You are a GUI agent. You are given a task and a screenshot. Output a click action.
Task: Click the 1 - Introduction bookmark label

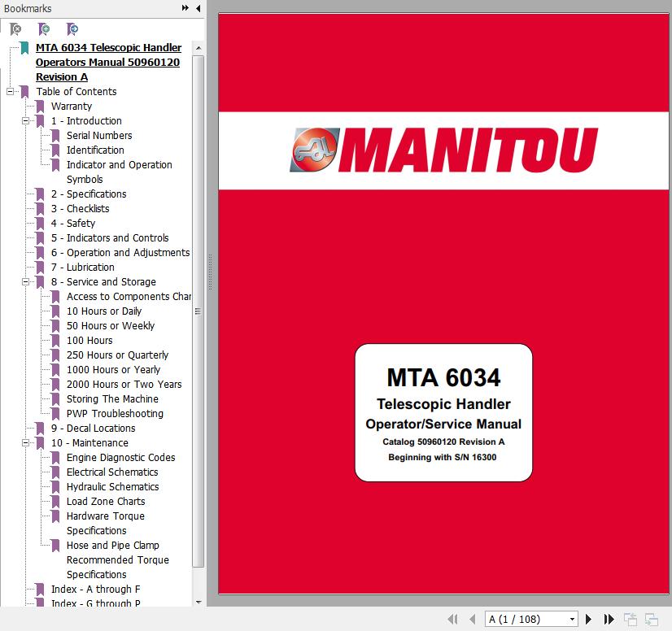(x=86, y=121)
